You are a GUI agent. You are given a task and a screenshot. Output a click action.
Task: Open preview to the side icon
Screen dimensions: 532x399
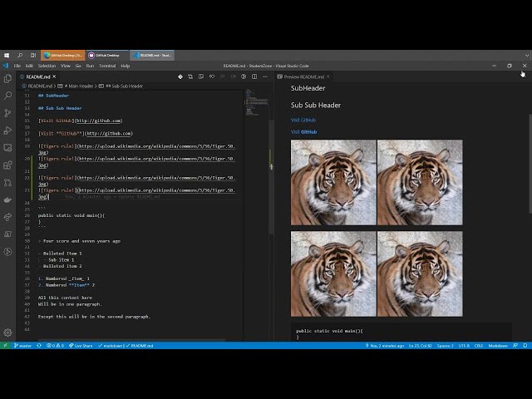[201, 76]
